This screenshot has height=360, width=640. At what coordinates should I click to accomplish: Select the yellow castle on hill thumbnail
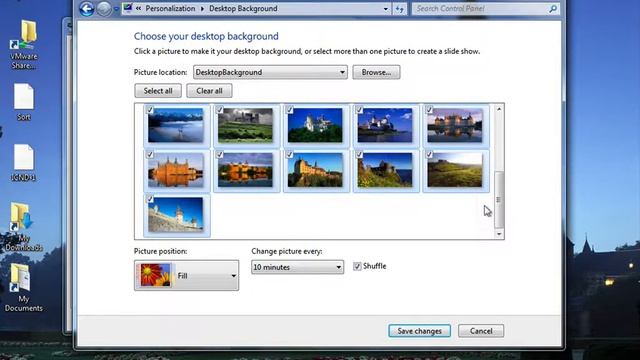[x=315, y=170]
